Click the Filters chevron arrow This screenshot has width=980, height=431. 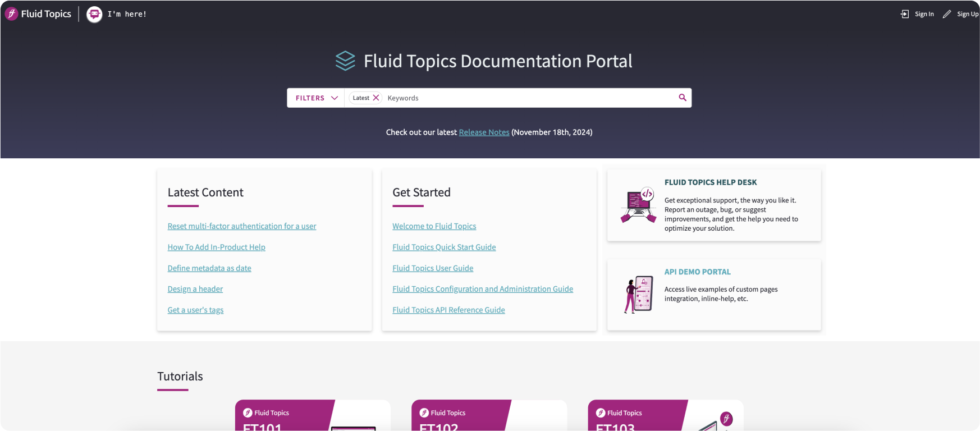coord(335,98)
